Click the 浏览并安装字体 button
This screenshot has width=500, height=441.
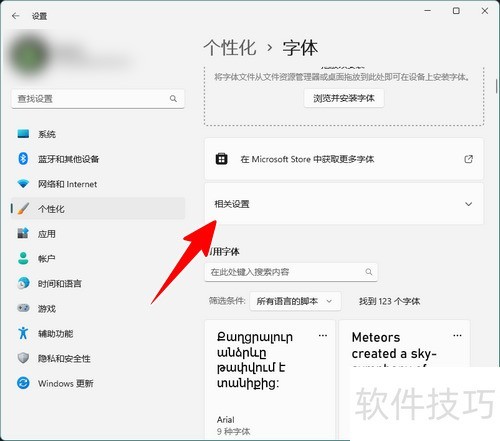tap(344, 98)
